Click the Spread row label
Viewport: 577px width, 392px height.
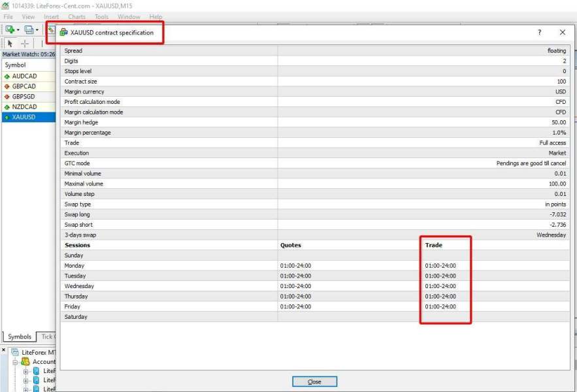pyautogui.click(x=73, y=51)
